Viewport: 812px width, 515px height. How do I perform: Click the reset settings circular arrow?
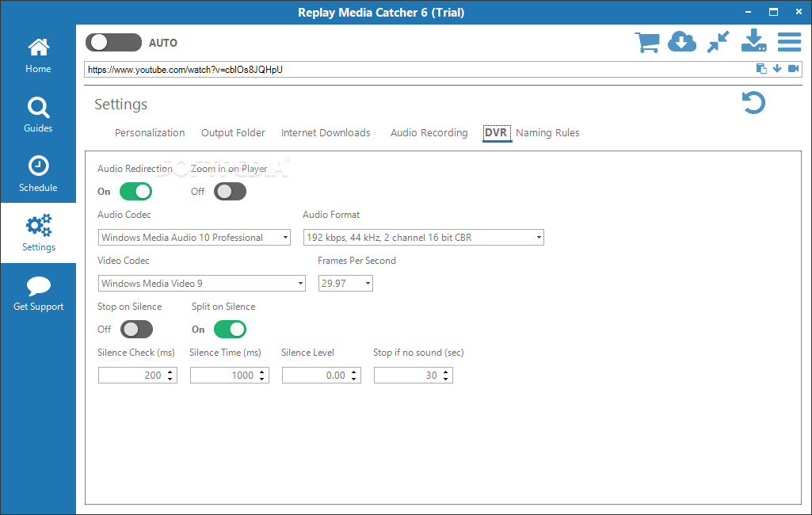(753, 103)
